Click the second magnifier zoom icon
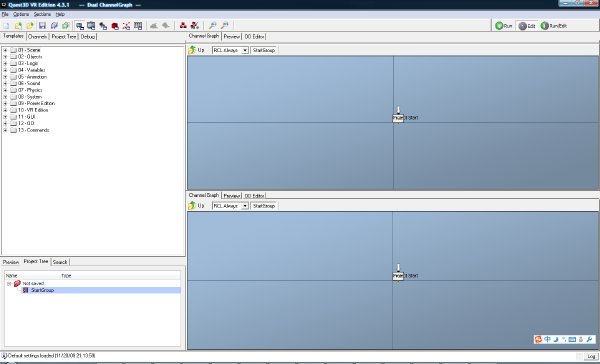This screenshot has width=600, height=364. coord(225,26)
